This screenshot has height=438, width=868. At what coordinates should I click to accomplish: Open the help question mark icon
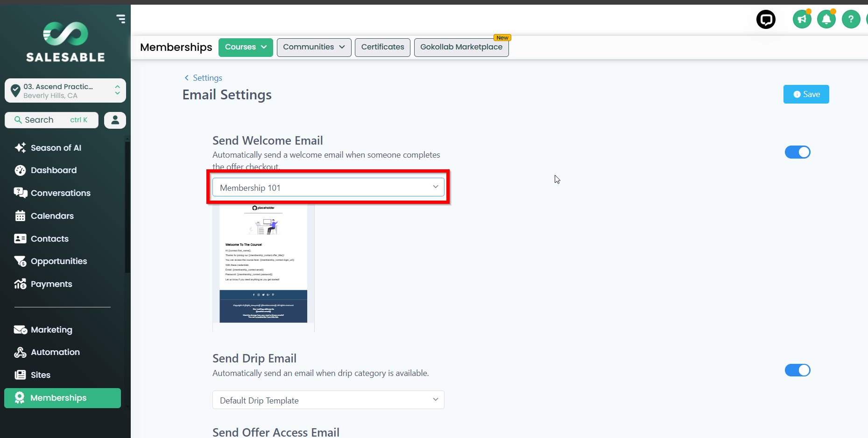[851, 19]
